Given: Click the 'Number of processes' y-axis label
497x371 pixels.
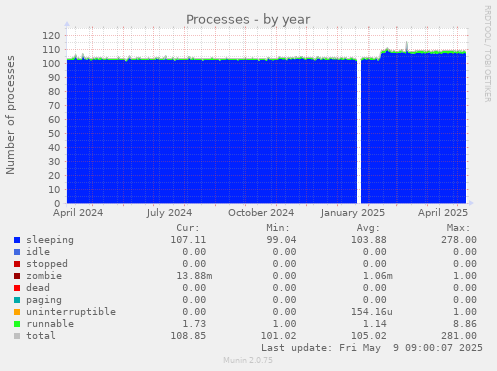Looking at the screenshot, I should pyautogui.click(x=10, y=115).
